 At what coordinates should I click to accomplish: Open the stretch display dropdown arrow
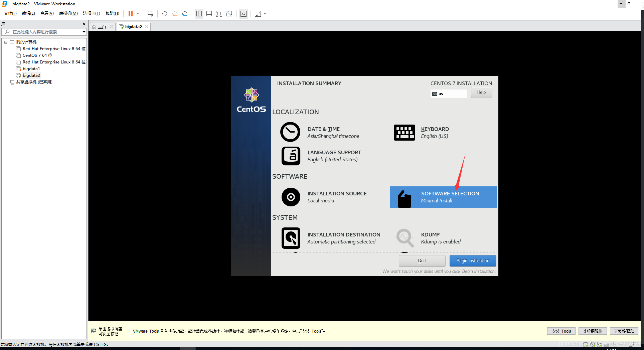265,14
